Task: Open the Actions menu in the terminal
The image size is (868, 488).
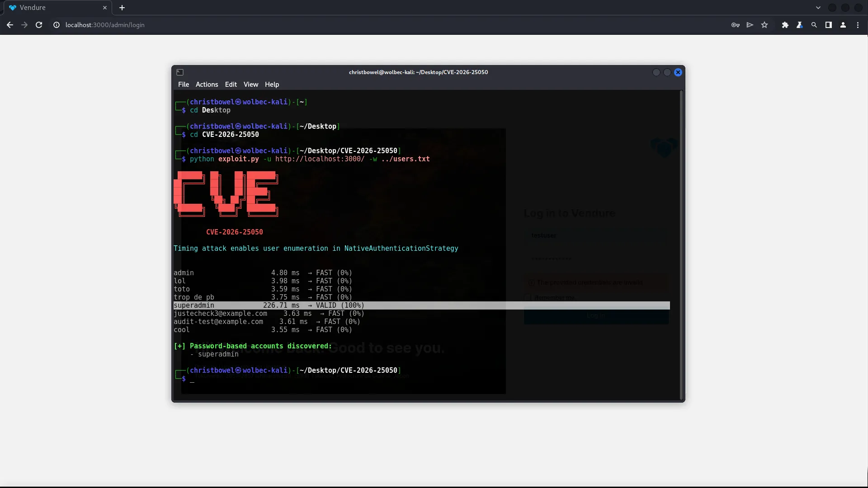Action: (206, 84)
